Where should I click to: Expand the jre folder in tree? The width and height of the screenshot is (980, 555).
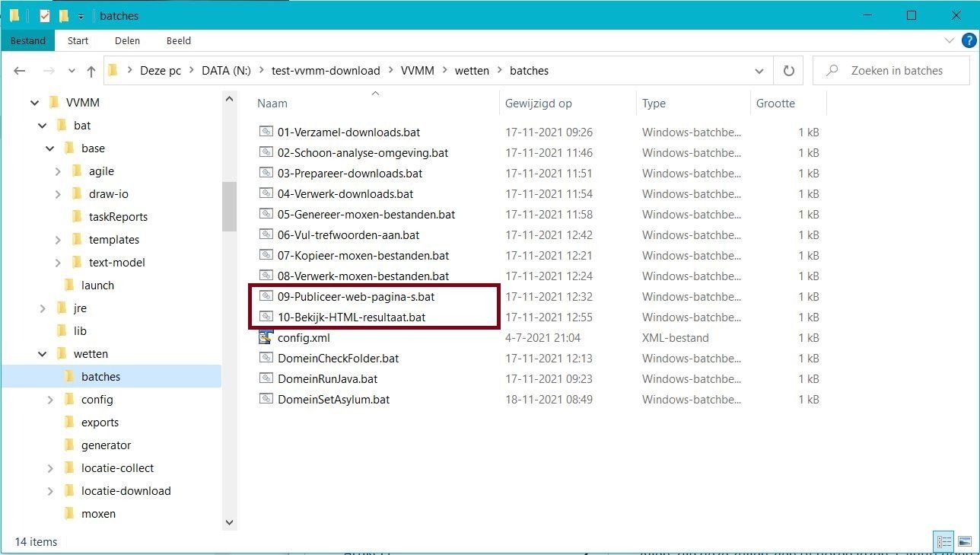click(x=43, y=308)
